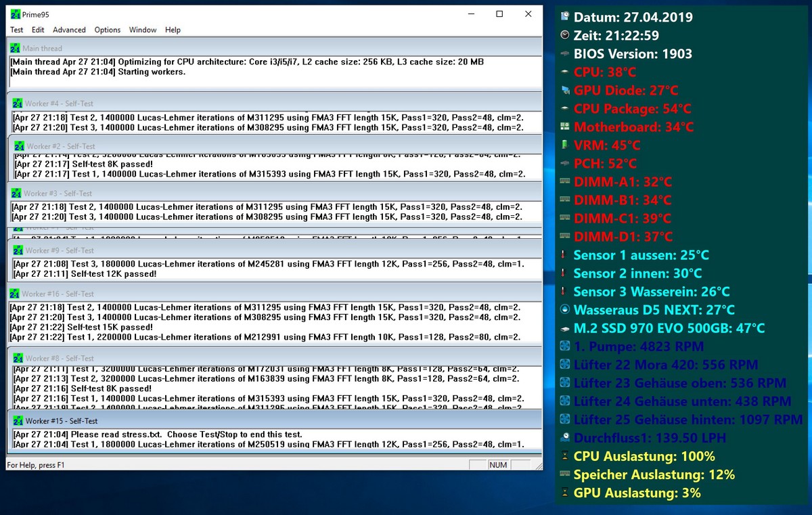Click the icon beside Wasseraus D5 NEXT

tap(565, 309)
